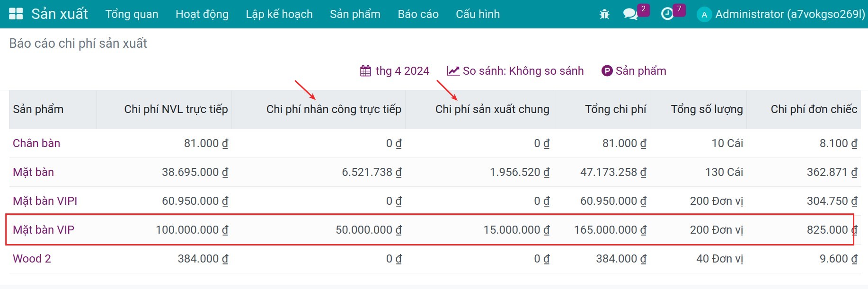
Task: Click the Chi phí sản xuất chung header
Action: (479, 109)
